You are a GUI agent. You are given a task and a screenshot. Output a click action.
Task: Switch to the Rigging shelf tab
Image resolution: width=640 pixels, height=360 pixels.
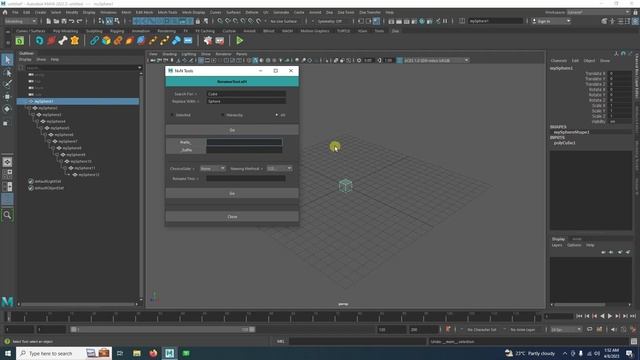click(117, 31)
